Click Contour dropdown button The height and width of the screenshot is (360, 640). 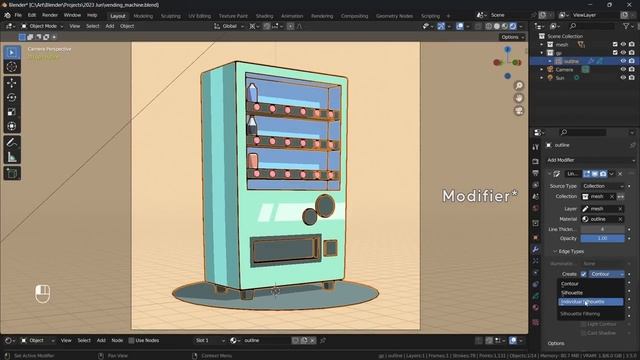coord(606,274)
